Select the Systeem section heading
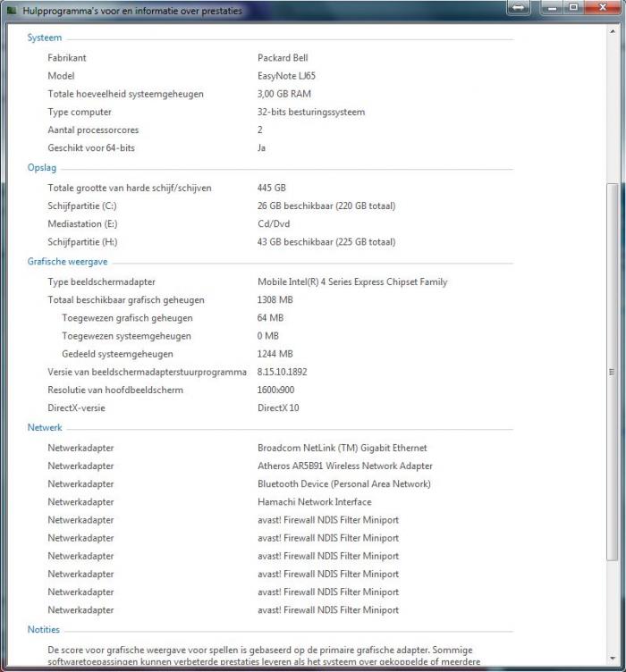 [x=45, y=38]
